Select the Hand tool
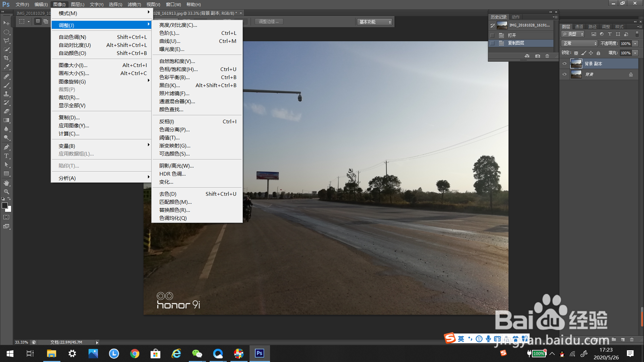 pos(6,183)
